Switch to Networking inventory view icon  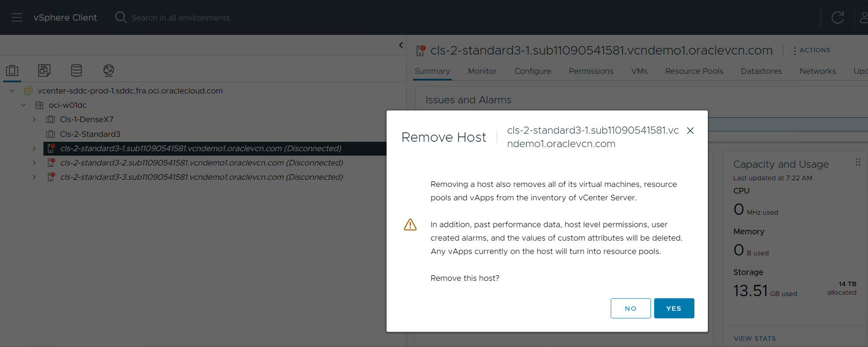[x=109, y=70]
